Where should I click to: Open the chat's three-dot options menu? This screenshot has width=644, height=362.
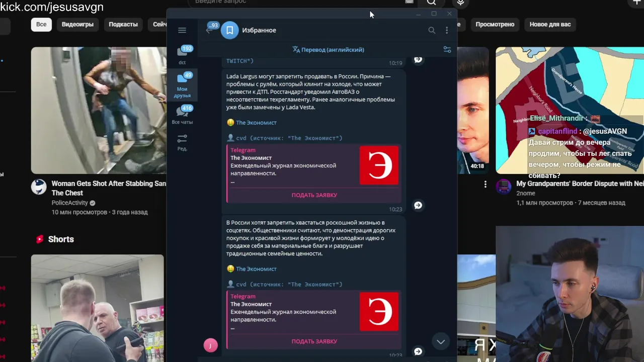[447, 30]
